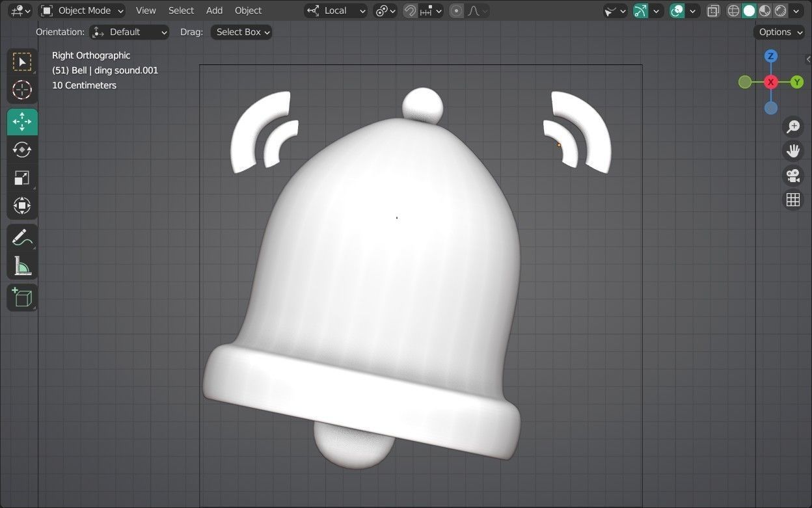Open proportional editing falloff dropdown
The image size is (812, 508).
477,10
